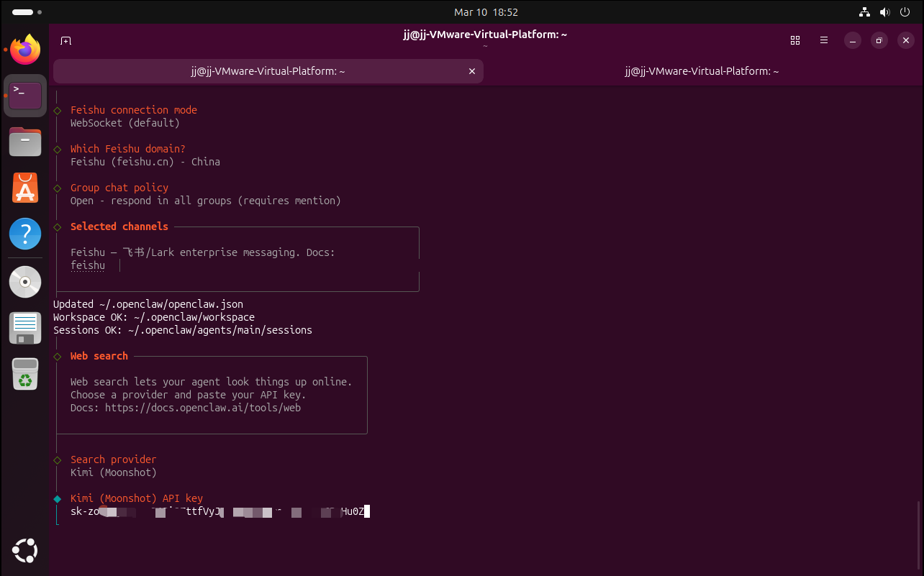Screen dimensions: 924x576
Task: Click the volume icon in the top bar
Action: click(884, 12)
